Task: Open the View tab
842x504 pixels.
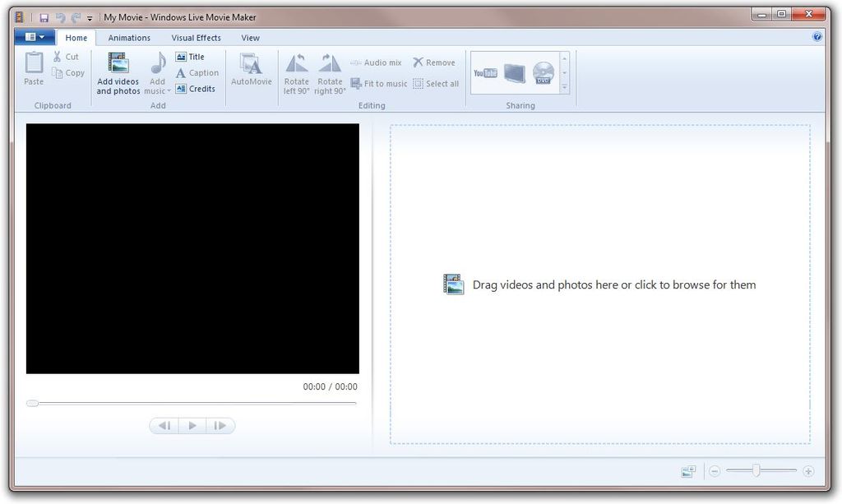Action: coord(250,38)
